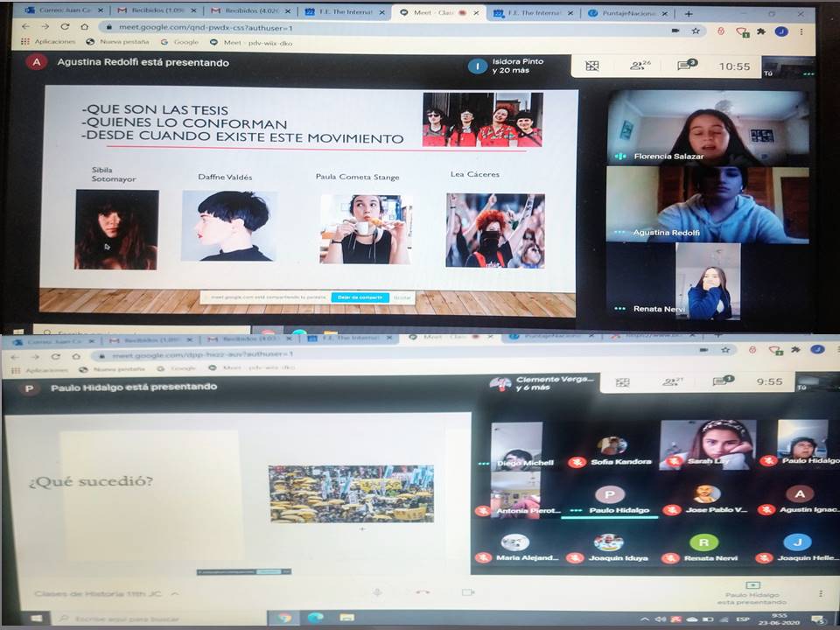The height and width of the screenshot is (630, 840).
Task: Select Antonia Pierot's tile
Action: point(516,495)
